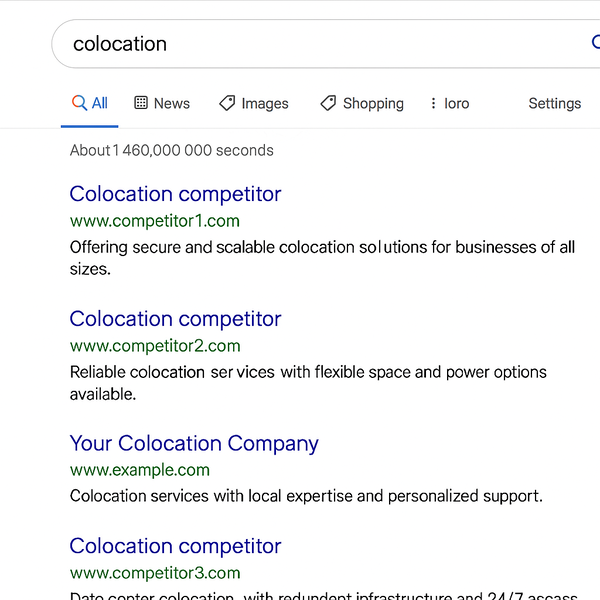Open the Settings menu
The height and width of the screenshot is (600, 600).
point(554,103)
